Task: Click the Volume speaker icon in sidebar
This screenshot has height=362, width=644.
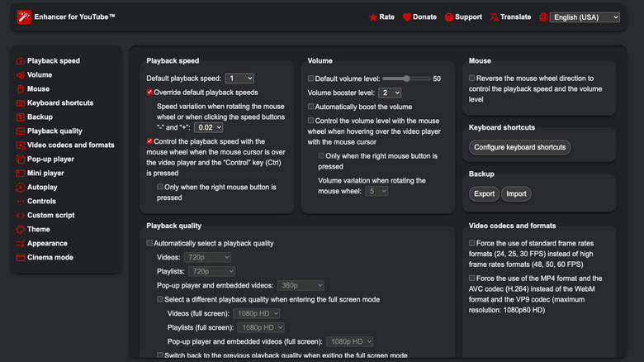Action: [x=20, y=75]
